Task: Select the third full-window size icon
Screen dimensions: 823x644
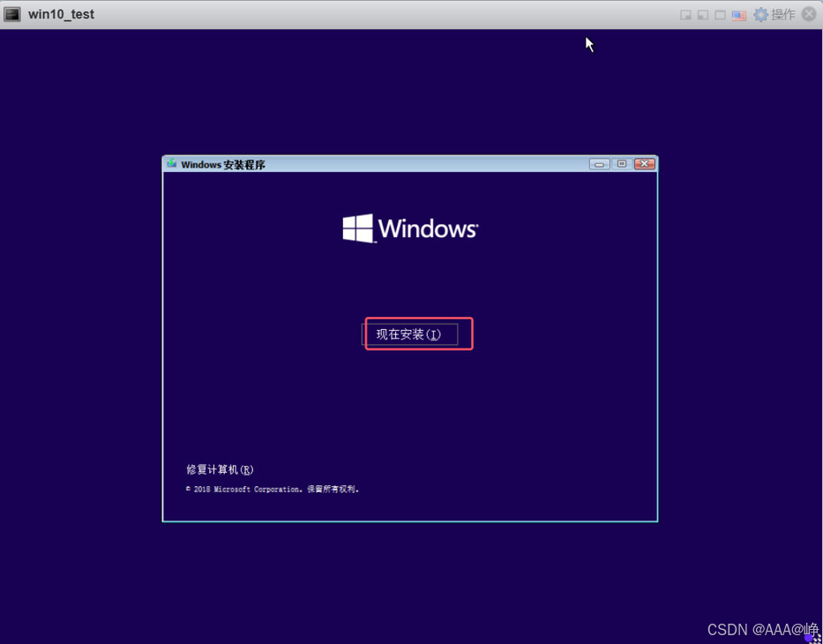Action: pyautogui.click(x=720, y=15)
